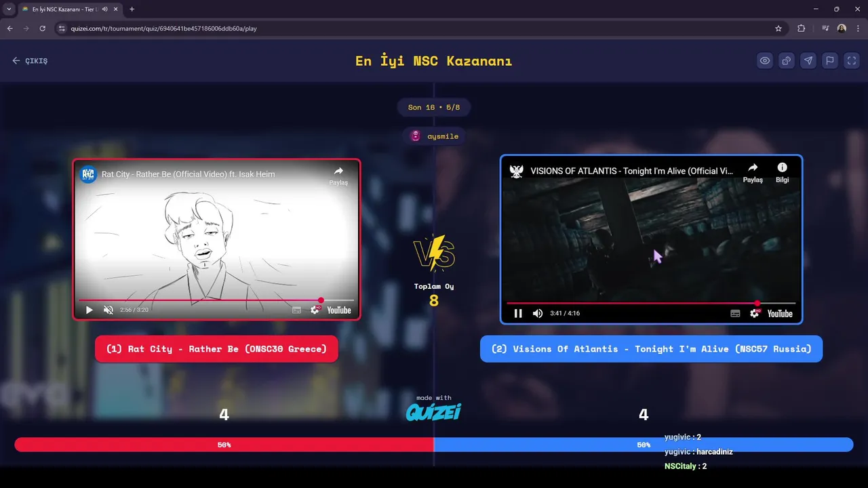Pause the Visions of Atlantis video
The image size is (868, 488).
(x=518, y=313)
